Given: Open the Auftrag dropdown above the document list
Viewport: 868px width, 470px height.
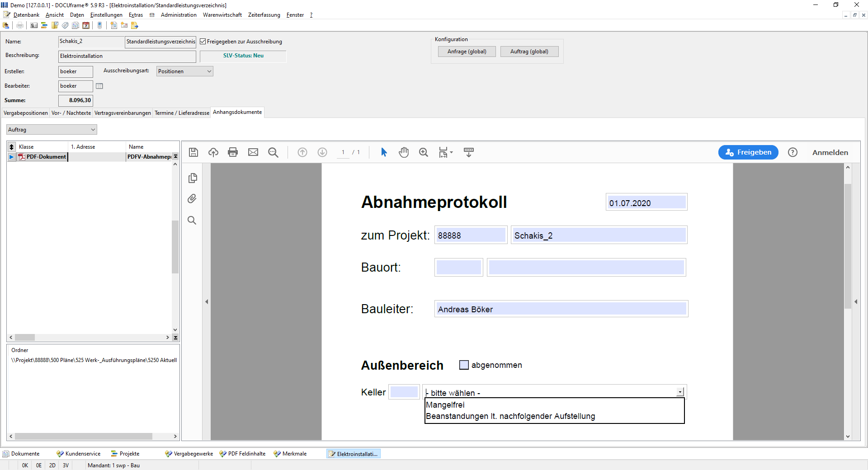Looking at the screenshot, I should (x=52, y=130).
